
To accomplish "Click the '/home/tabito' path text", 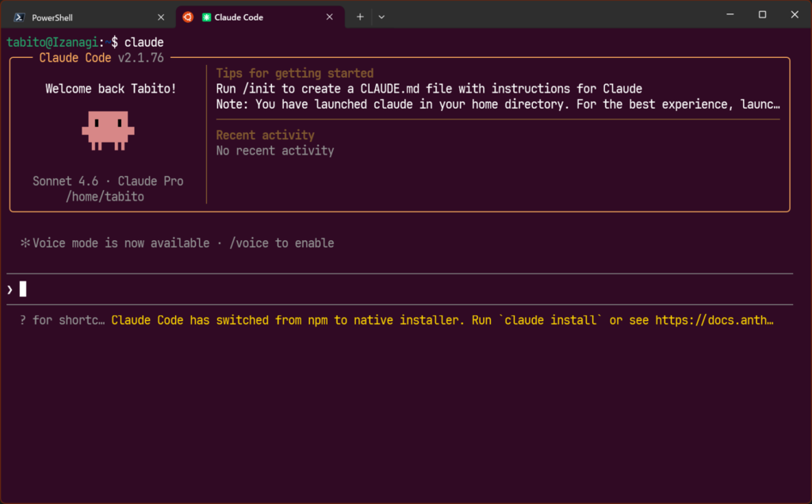I will point(105,197).
